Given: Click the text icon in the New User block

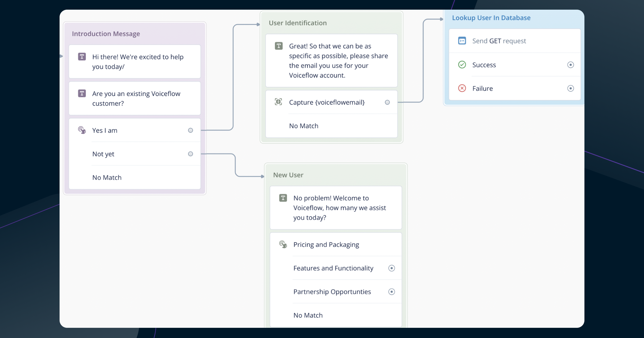Looking at the screenshot, I should [x=283, y=198].
